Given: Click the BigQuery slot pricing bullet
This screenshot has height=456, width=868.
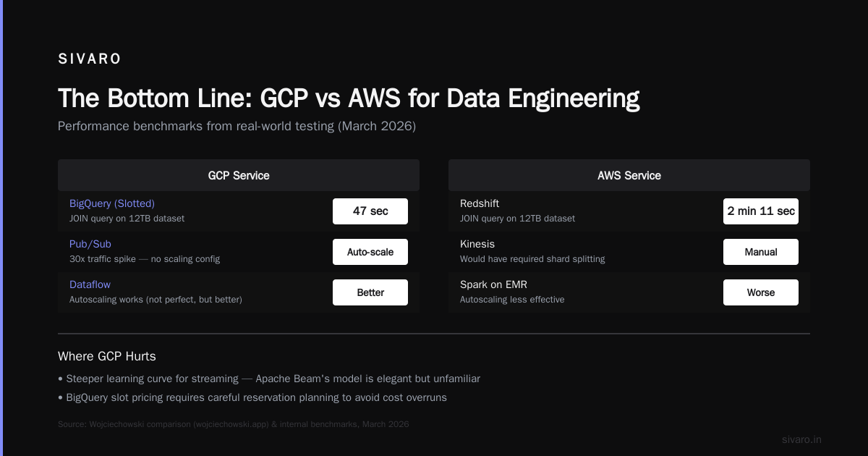Looking at the screenshot, I should [x=252, y=397].
